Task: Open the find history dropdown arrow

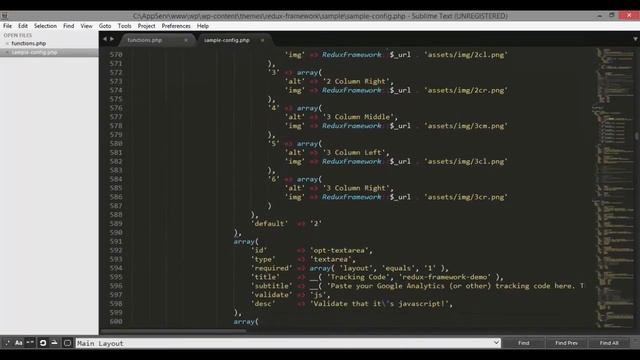Action: [x=496, y=342]
